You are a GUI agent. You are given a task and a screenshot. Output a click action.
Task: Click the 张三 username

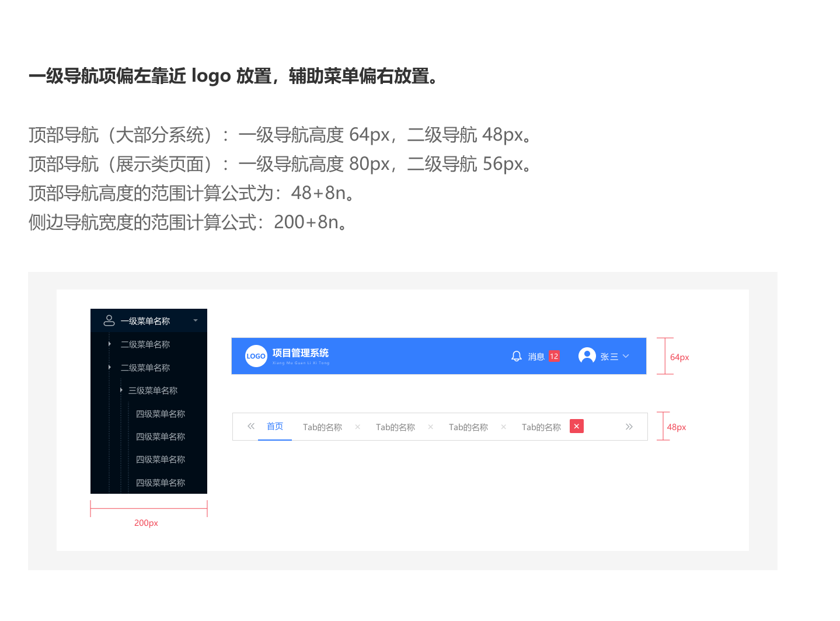pos(609,357)
